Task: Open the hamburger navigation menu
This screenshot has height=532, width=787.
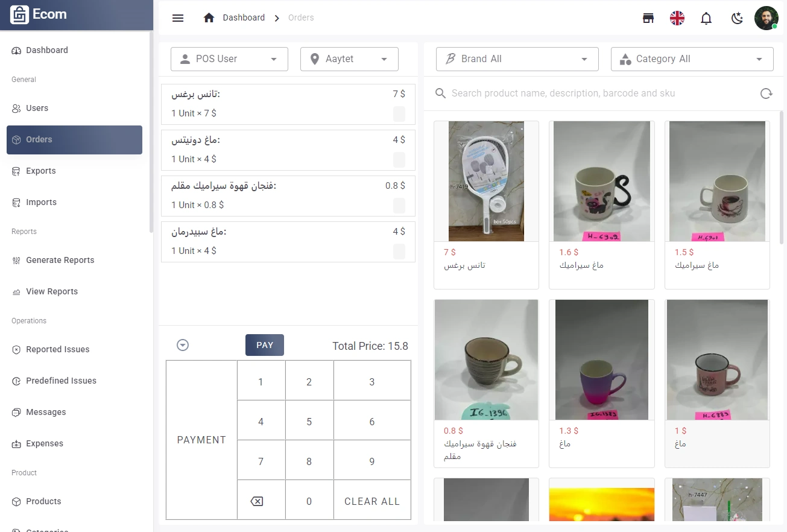Action: 178,18
